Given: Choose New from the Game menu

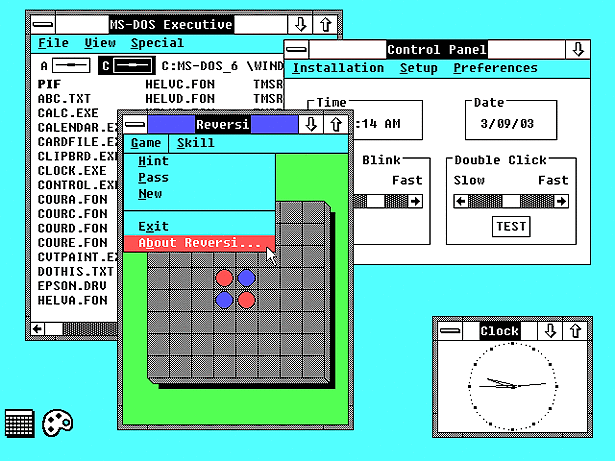Looking at the screenshot, I should 199,194.
